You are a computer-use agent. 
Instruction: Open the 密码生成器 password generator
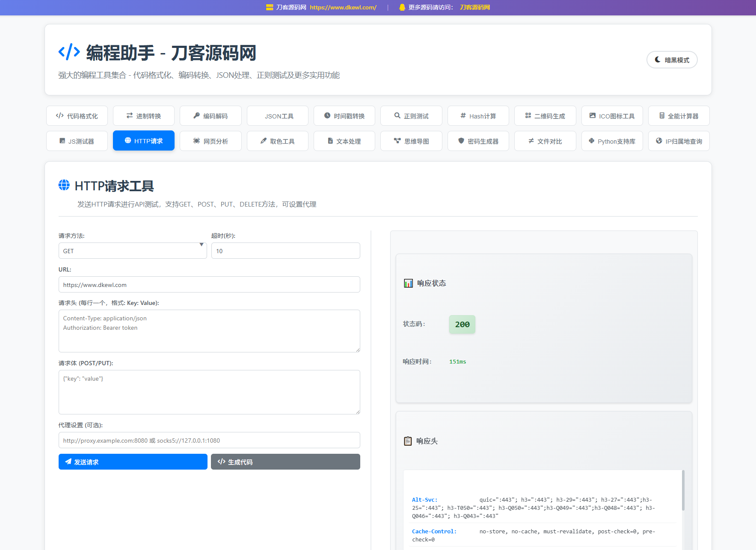pos(478,141)
